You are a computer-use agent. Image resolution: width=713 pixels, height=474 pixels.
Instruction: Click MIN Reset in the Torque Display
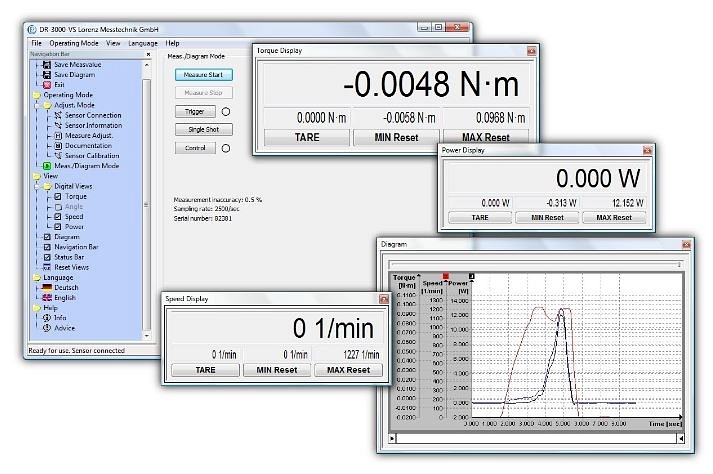(396, 137)
